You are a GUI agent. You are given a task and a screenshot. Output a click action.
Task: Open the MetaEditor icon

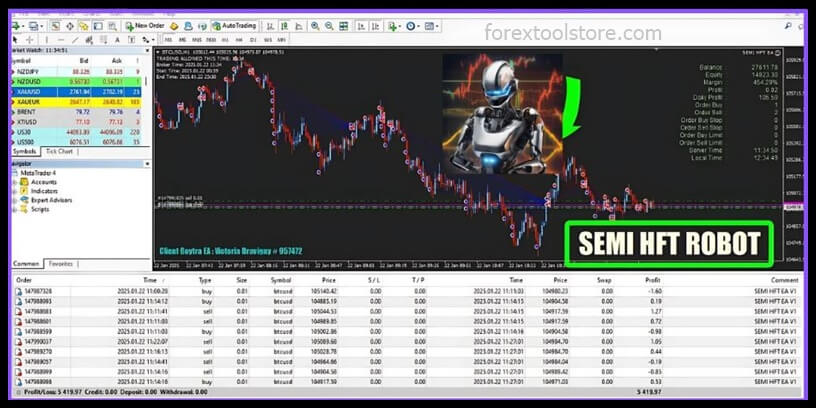point(174,26)
